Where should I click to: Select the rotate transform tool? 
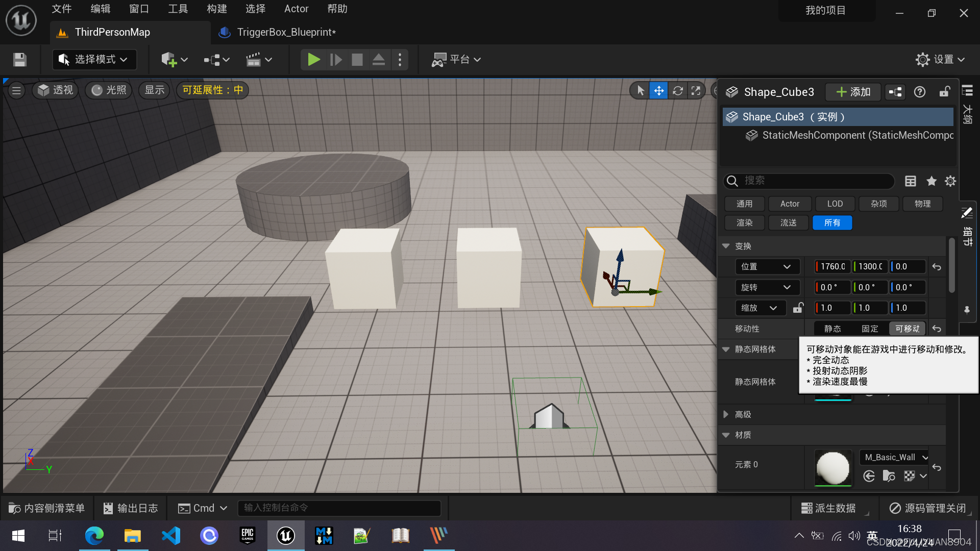(677, 91)
